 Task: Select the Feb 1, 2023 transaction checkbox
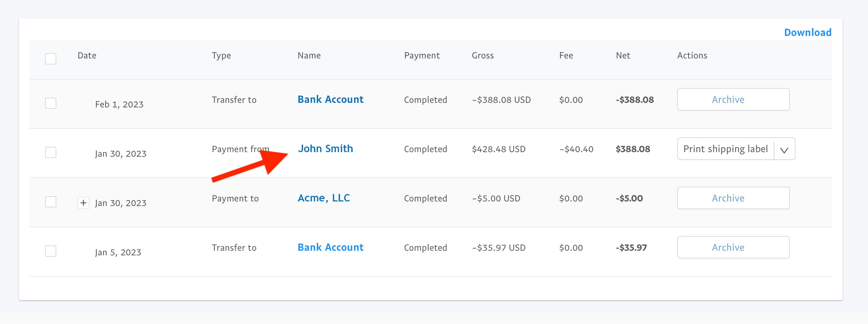click(50, 103)
